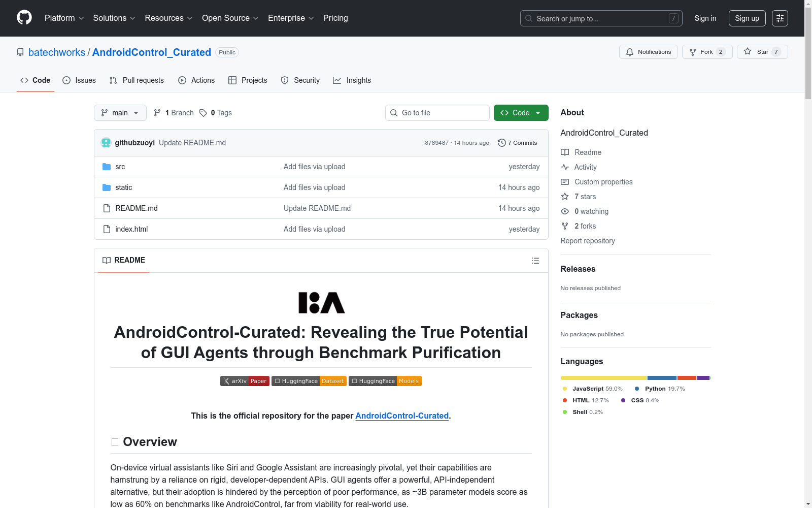Click githubzuoyi's avatar icon
The height and width of the screenshot is (508, 812).
106,143
